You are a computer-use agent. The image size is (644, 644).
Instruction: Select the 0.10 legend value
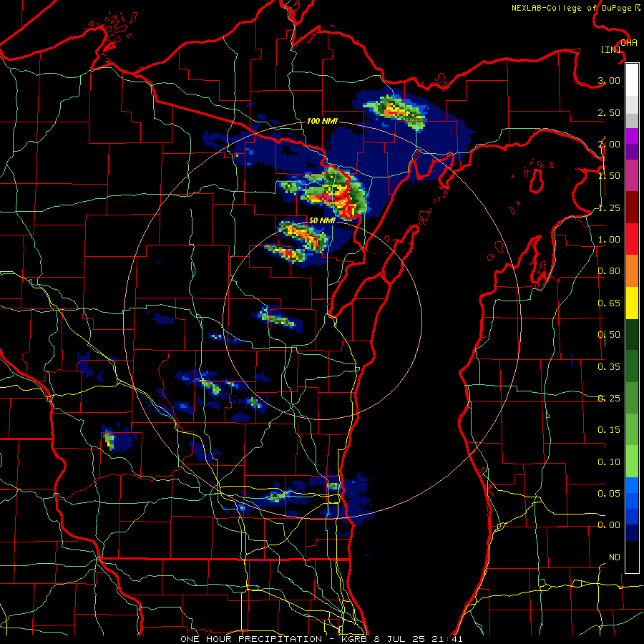pos(609,462)
